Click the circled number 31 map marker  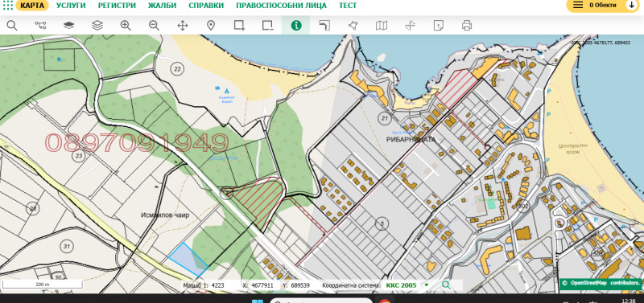67,246
